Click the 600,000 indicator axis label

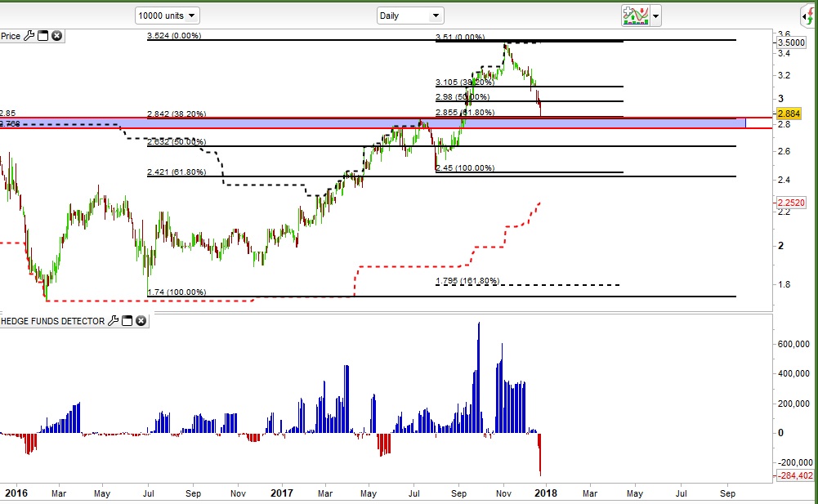click(793, 345)
